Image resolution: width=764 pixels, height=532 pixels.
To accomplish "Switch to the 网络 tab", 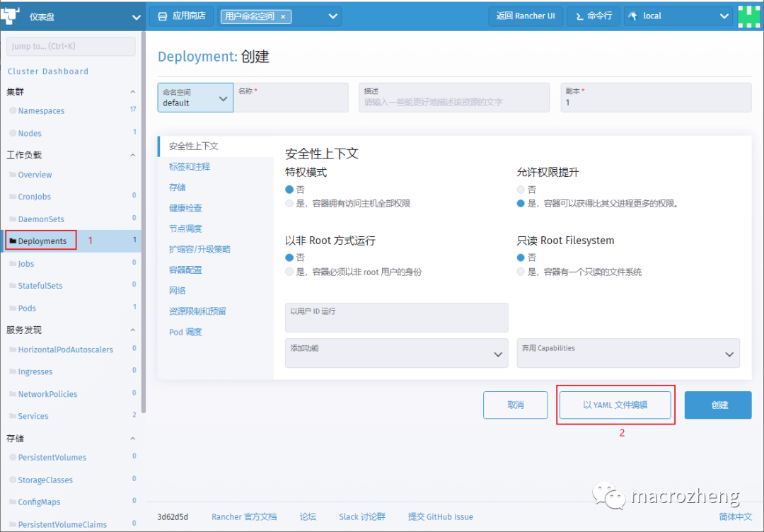I will (x=178, y=290).
